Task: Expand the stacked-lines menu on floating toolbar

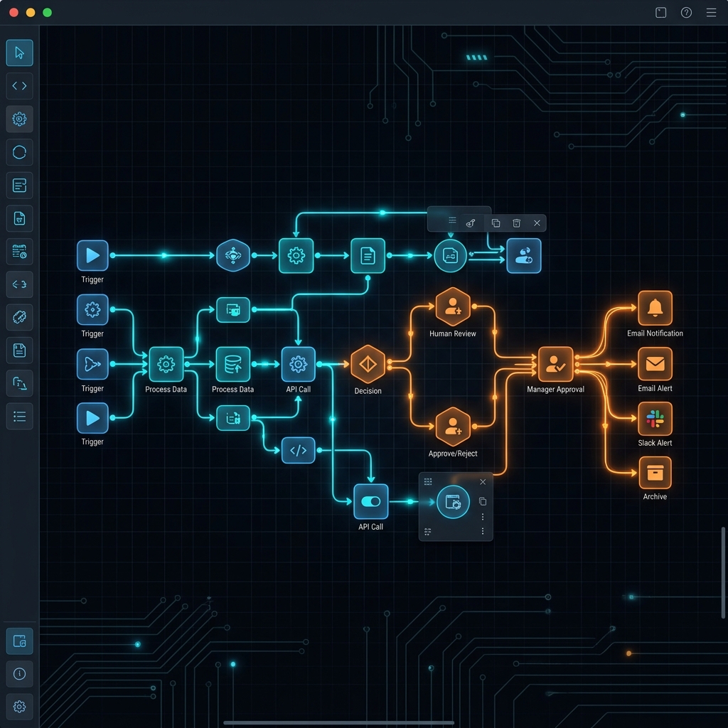Action: point(452,221)
